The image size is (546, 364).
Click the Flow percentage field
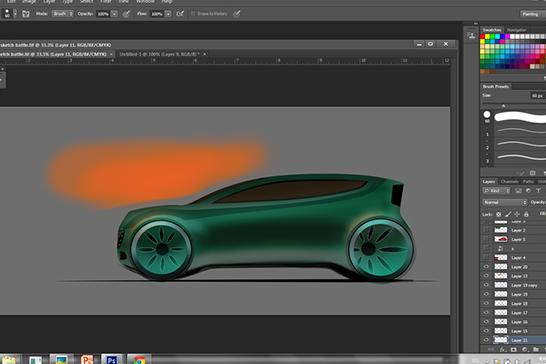(157, 14)
